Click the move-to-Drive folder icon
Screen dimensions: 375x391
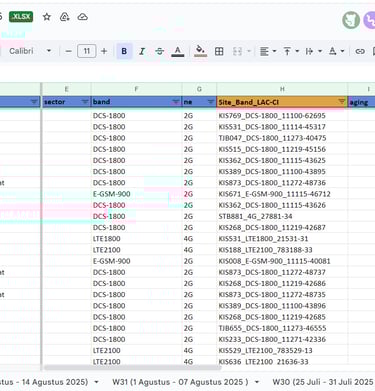pyautogui.click(x=64, y=17)
